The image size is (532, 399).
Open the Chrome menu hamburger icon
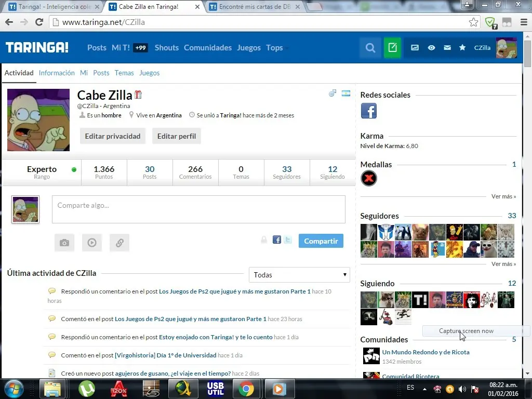pos(524,22)
